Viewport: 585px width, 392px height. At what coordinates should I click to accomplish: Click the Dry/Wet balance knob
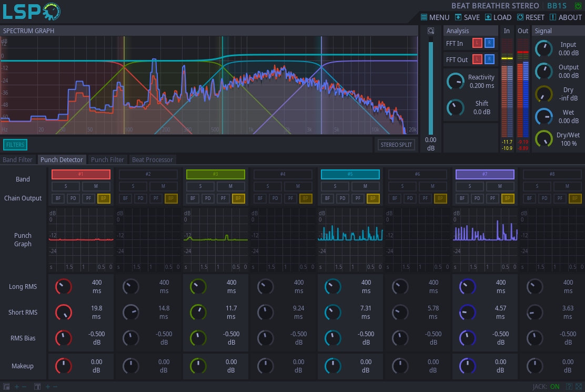click(x=544, y=139)
